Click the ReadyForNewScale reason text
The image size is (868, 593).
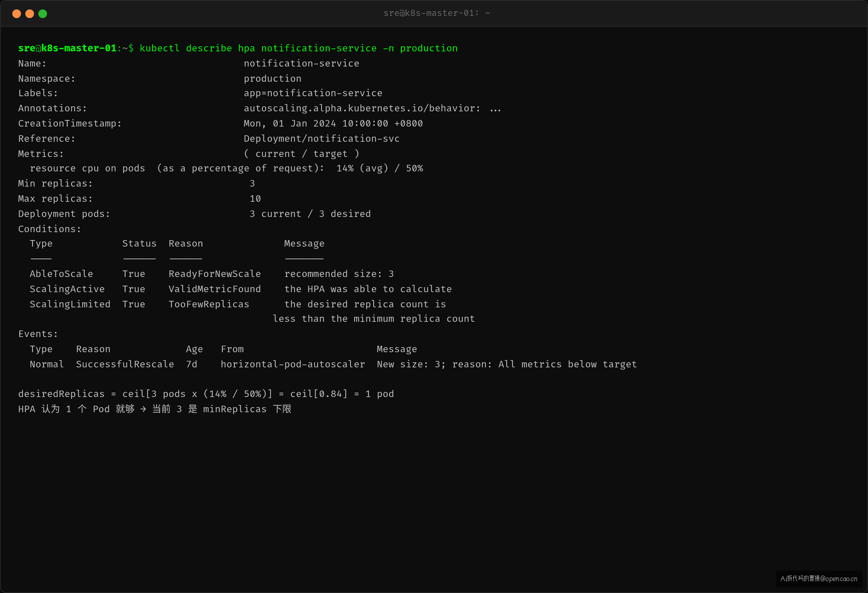[x=215, y=274]
